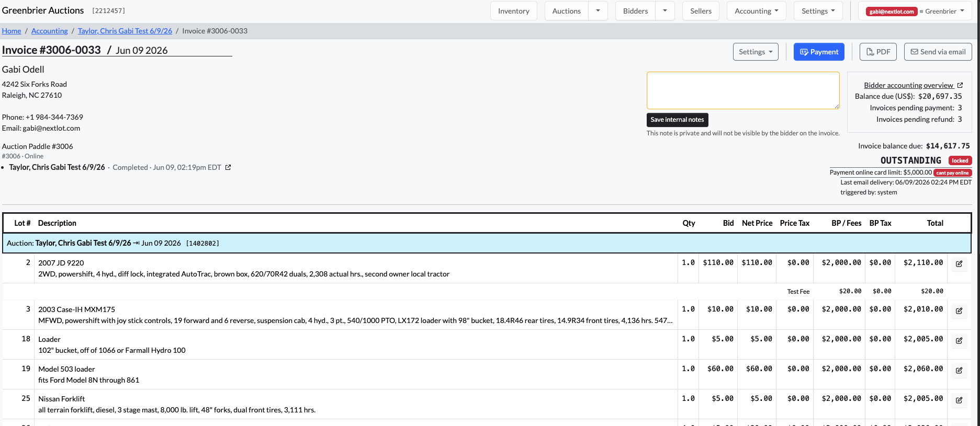Click OUTSTANDING status text
Image resolution: width=980 pixels, height=426 pixels.
910,160
